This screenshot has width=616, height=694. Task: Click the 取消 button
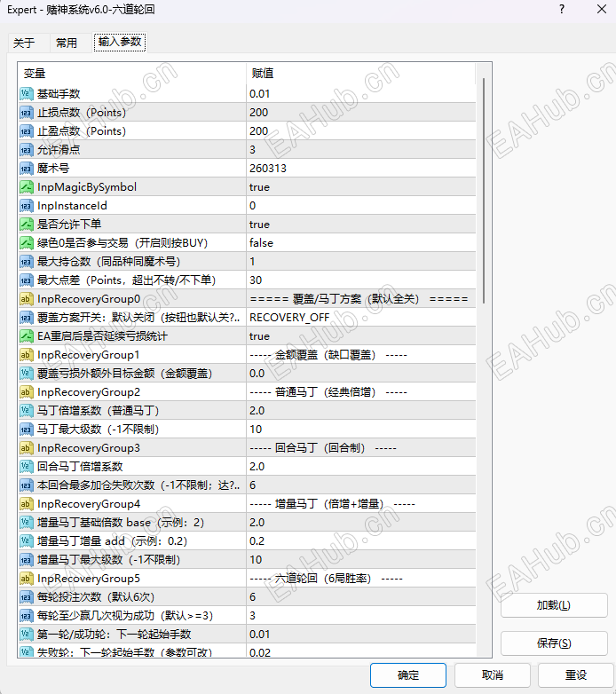(x=492, y=675)
